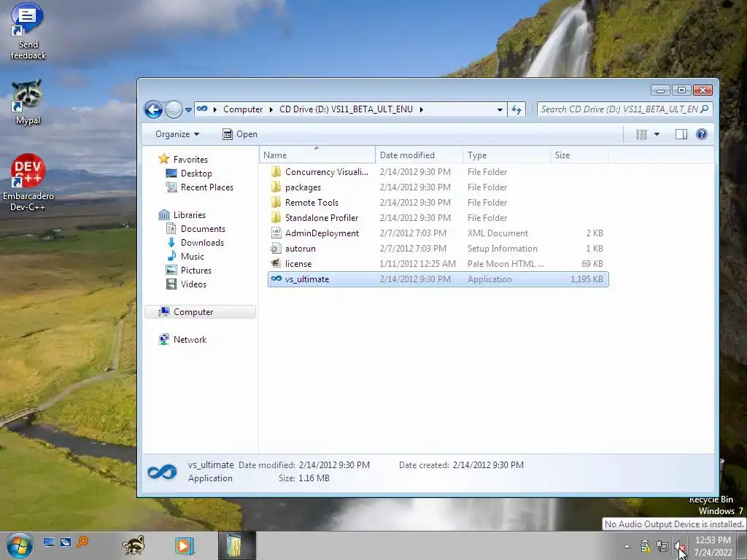Click XML Document type cell

click(x=498, y=233)
